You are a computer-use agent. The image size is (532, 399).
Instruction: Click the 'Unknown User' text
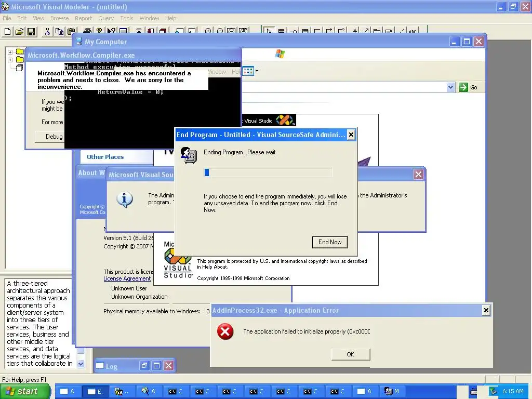(129, 288)
